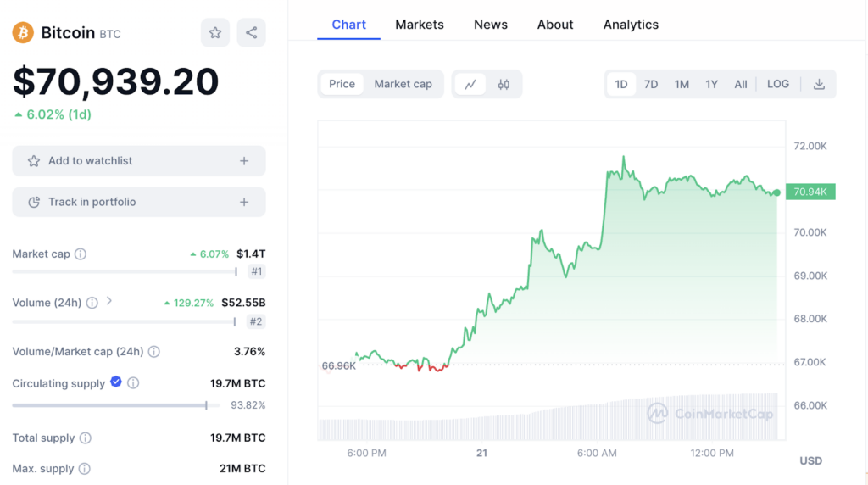Click the star favorite icon beside Bitcoin
Viewport: 868px width, 485px height.
coord(215,33)
